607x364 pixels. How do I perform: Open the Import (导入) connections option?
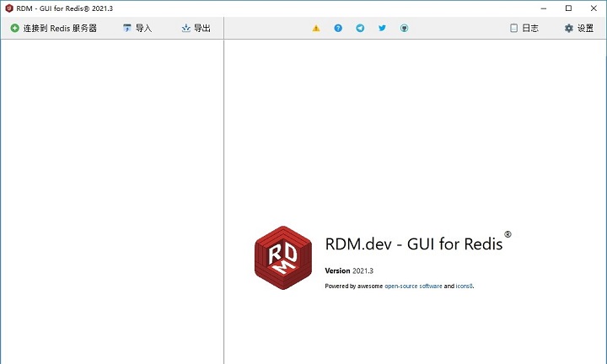(x=137, y=29)
